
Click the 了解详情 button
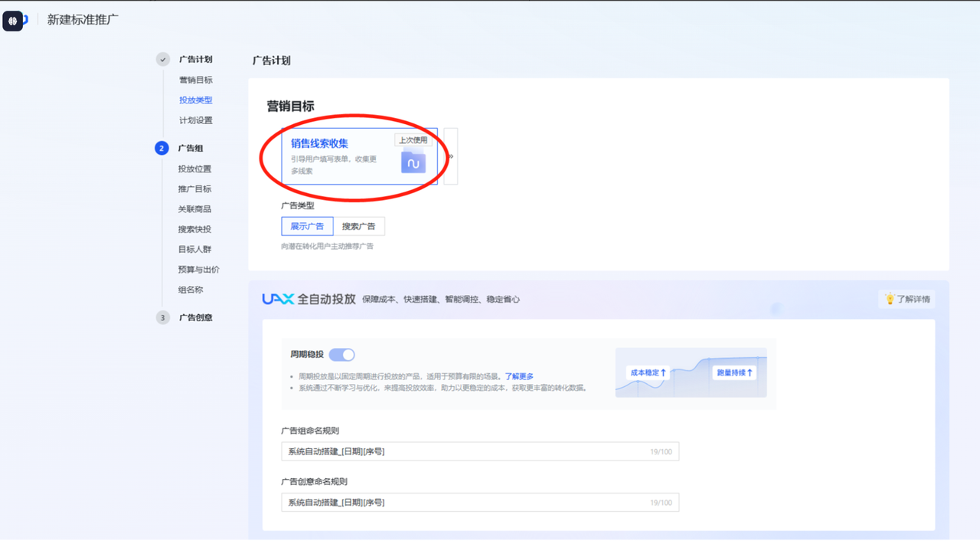coord(906,299)
